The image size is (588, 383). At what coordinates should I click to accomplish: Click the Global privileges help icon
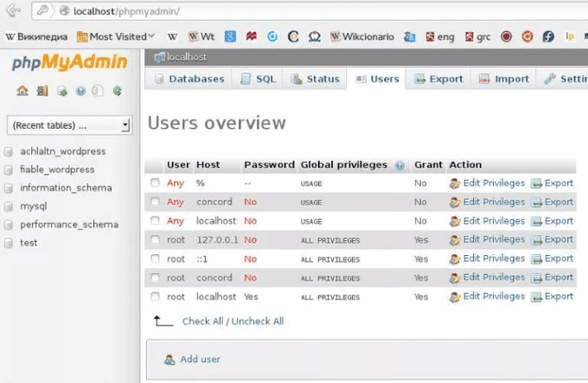399,165
